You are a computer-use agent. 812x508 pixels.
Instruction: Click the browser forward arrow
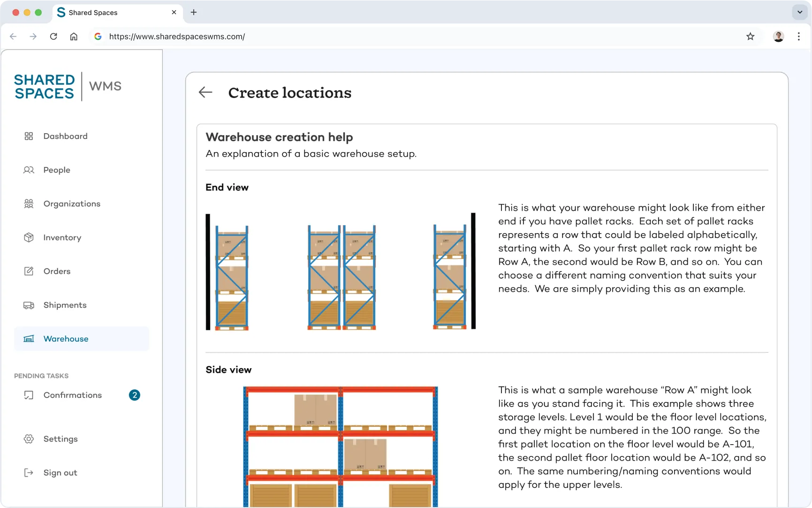[x=33, y=37]
